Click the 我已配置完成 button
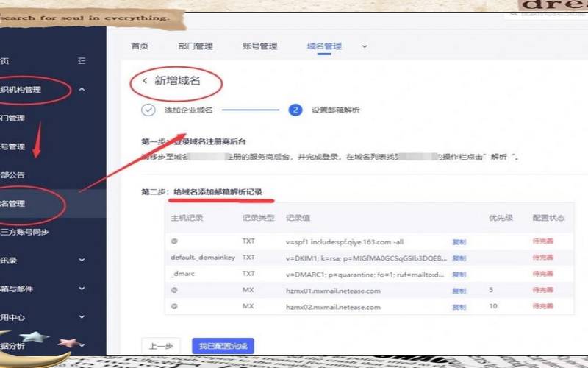 (x=223, y=346)
